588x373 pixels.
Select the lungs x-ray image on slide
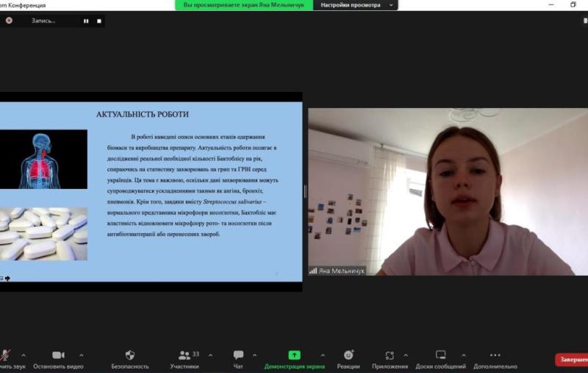coord(43,160)
